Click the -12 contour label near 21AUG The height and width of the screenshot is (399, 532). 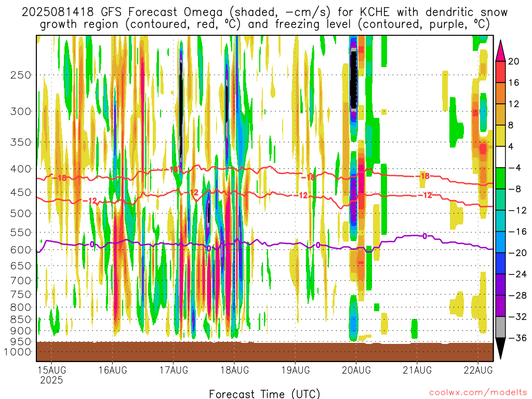point(425,195)
